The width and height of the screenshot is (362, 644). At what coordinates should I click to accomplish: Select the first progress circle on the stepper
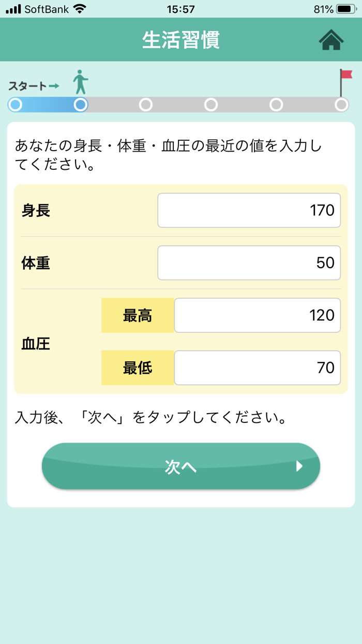pos(15,105)
